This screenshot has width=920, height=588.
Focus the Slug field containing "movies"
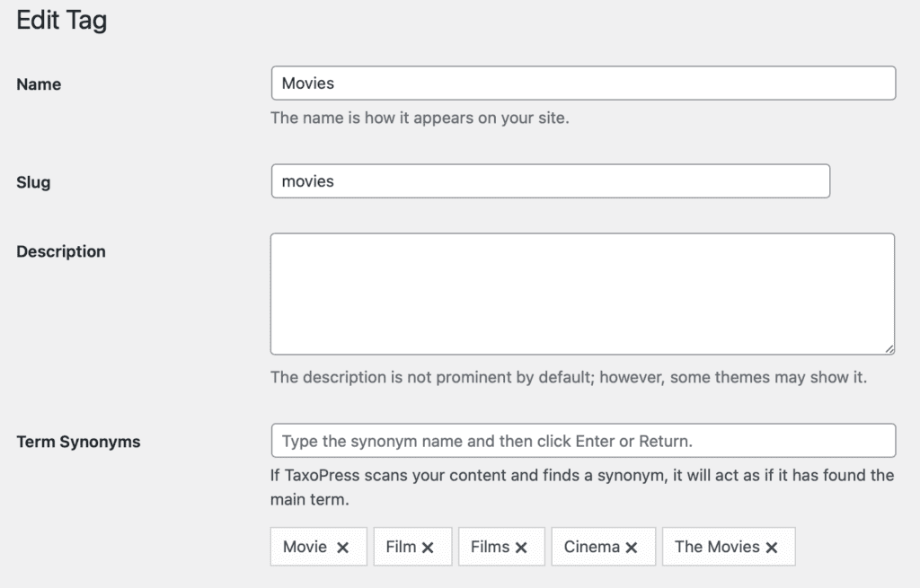(x=550, y=181)
